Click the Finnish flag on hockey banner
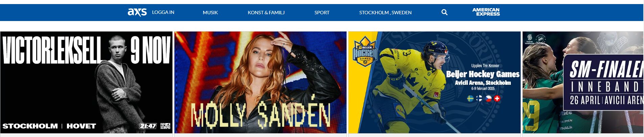 tap(479, 98)
